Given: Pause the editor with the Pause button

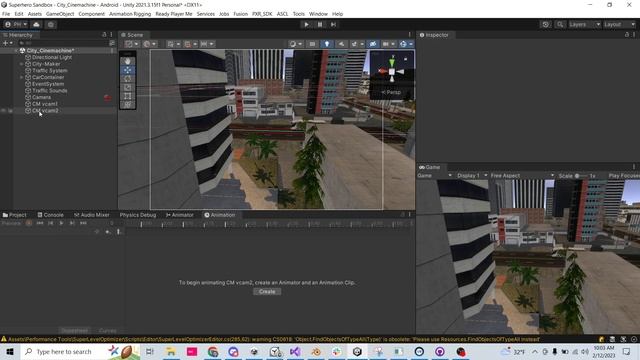Looking at the screenshot, I should tap(320, 24).
